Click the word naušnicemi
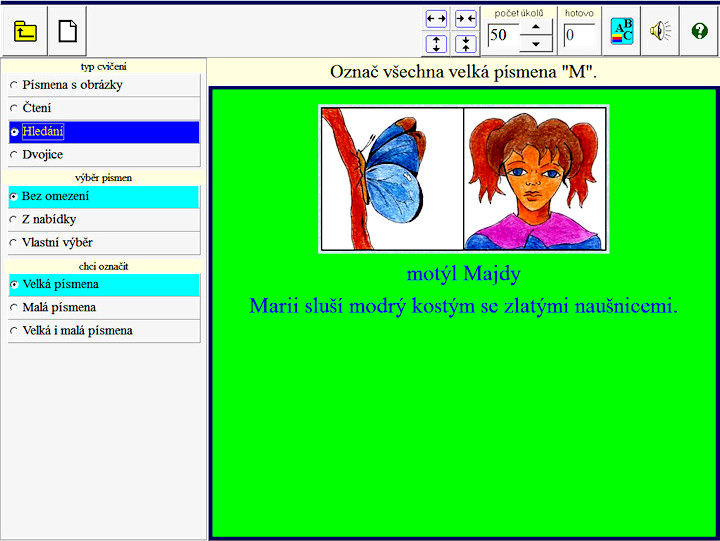 [626, 306]
